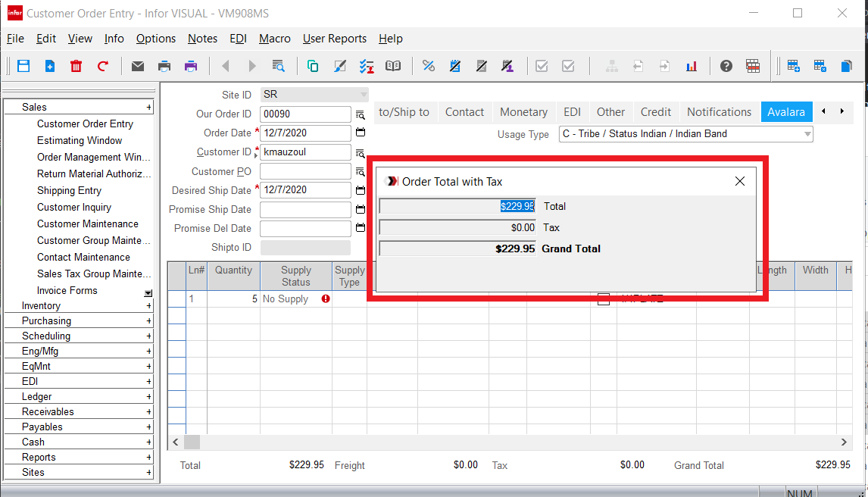This screenshot has width=868, height=497.
Task: Open the Site ID dropdown
Action: pos(363,95)
